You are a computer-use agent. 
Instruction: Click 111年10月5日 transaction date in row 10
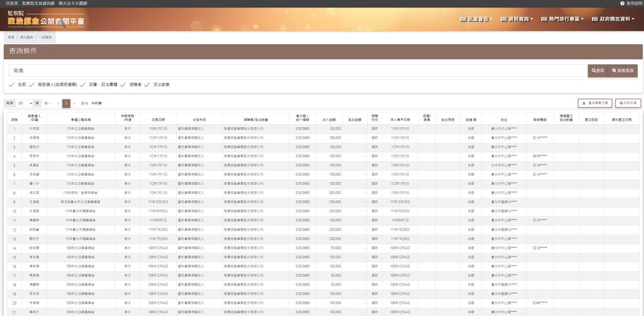158,212
